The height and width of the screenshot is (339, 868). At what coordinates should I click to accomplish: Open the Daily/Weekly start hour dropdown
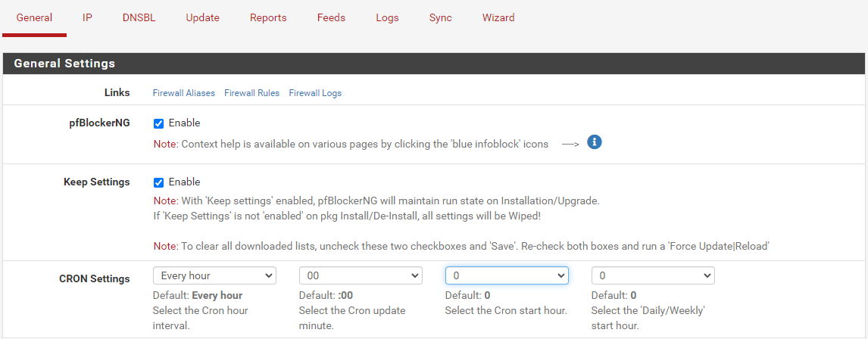653,276
